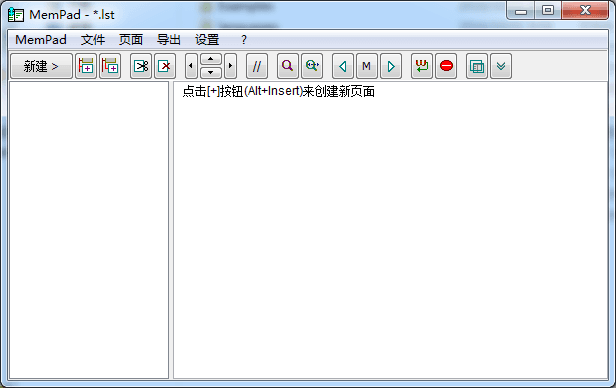Click the M marker button
Screen dimensions: 616x388
point(367,66)
